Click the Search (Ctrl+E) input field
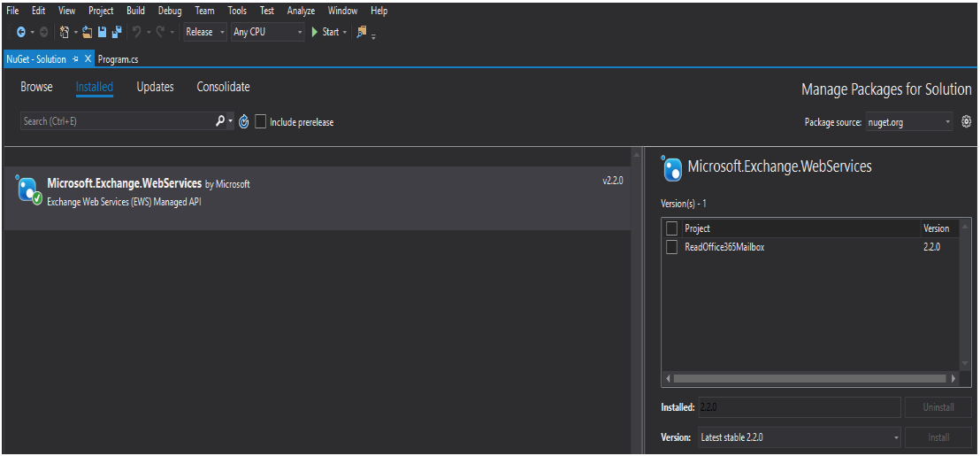This screenshot has width=980, height=456. [x=117, y=121]
